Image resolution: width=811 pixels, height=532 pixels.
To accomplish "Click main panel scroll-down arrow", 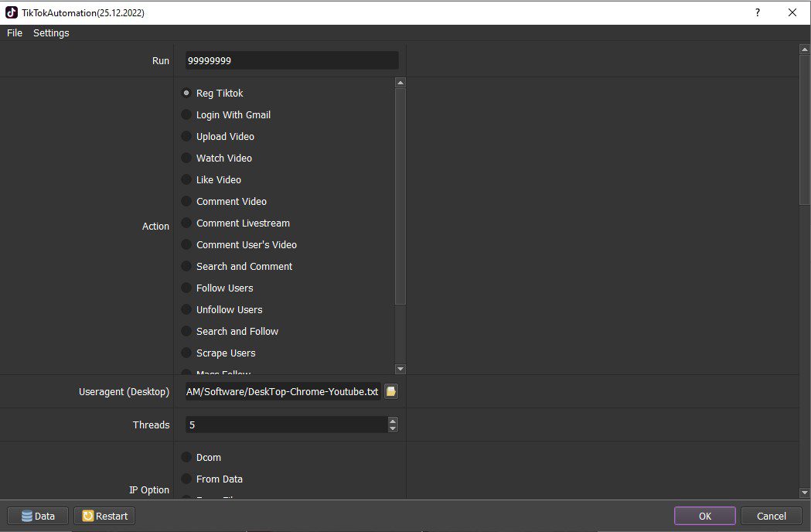I will tap(804, 493).
